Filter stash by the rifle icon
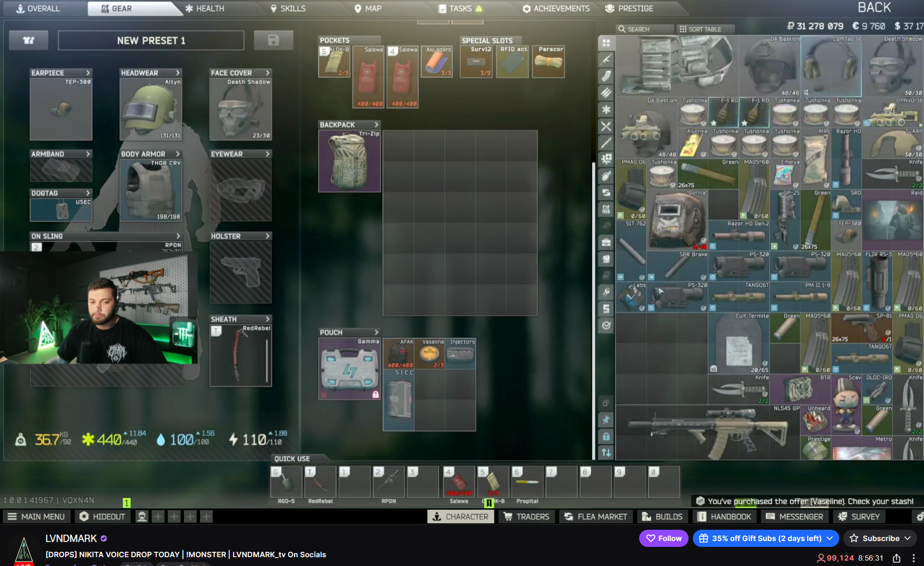 606,60
